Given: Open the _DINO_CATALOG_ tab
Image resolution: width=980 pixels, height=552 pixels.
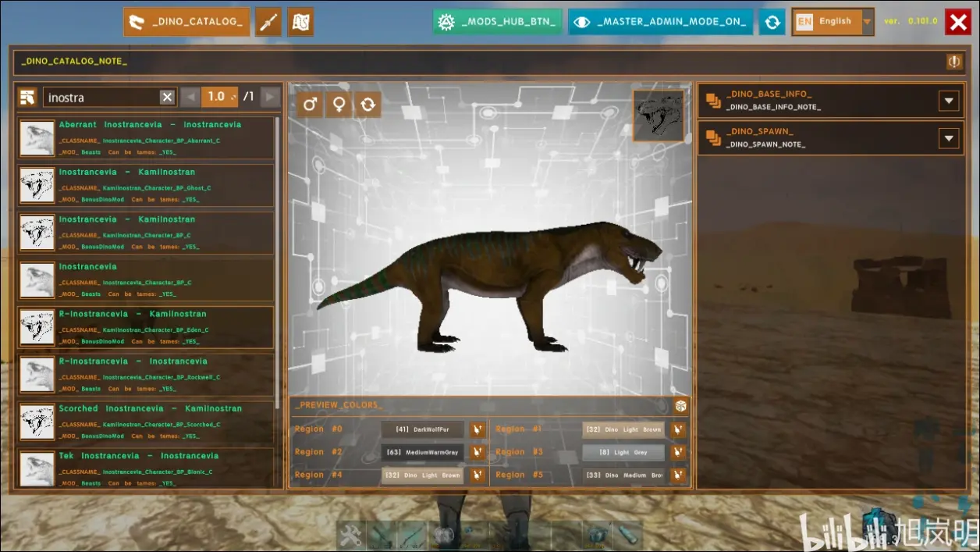Looking at the screenshot, I should click(187, 22).
